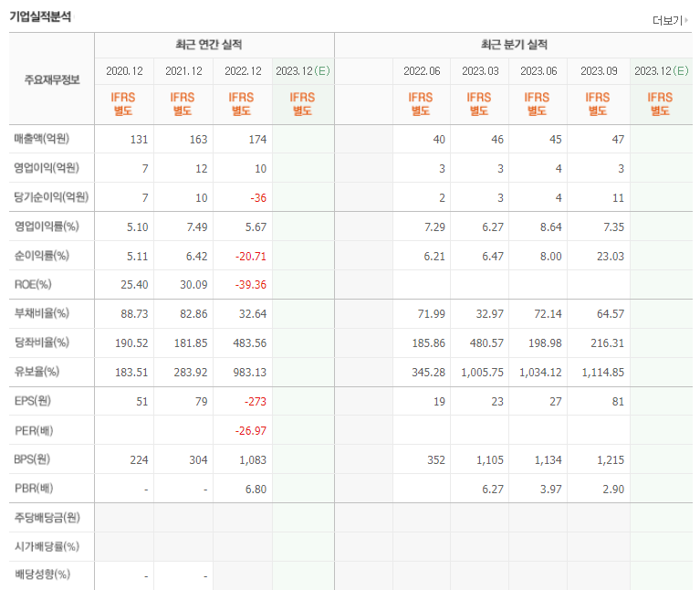Select the 1,215 BPS value for 2023.09

(611, 460)
